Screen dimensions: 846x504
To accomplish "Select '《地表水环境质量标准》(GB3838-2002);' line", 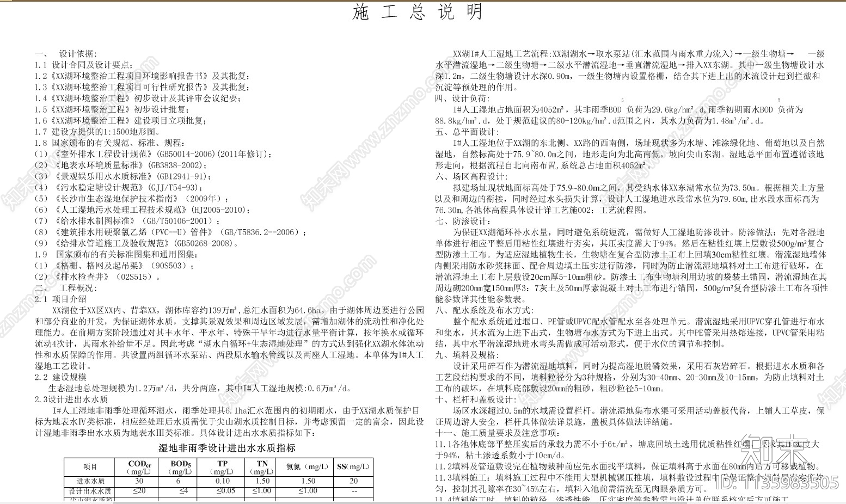I will [x=120, y=165].
